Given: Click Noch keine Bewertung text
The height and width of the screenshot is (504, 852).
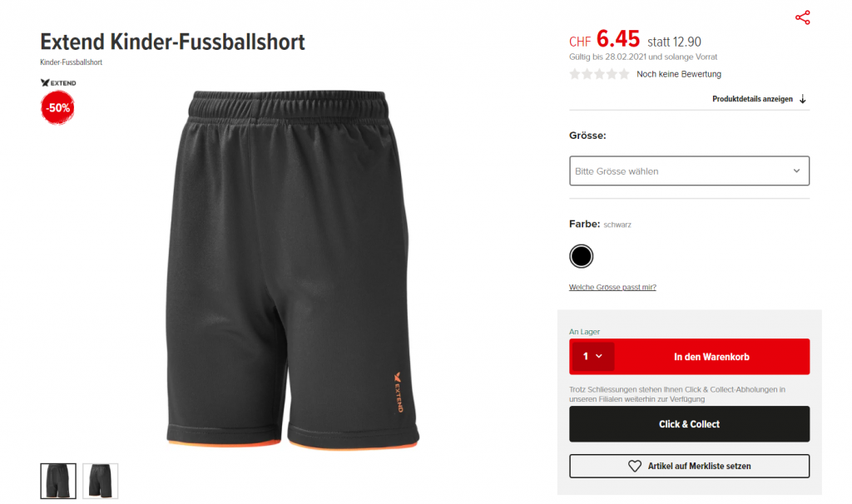Looking at the screenshot, I should click(679, 74).
